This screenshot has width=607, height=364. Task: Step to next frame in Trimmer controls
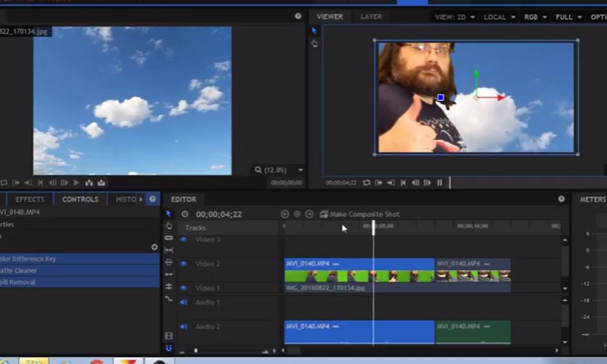click(65, 183)
